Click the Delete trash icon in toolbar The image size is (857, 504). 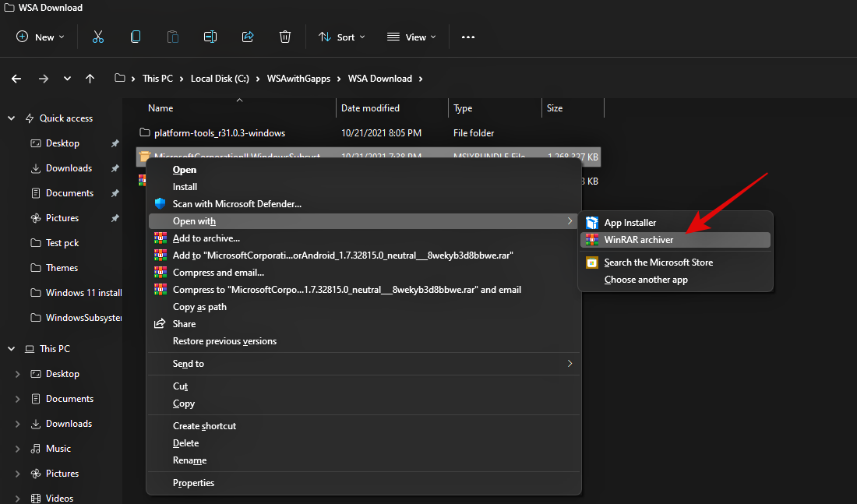(285, 37)
